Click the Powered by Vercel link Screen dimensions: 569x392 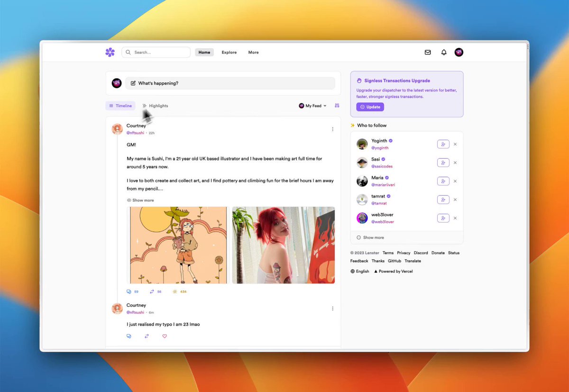(393, 272)
